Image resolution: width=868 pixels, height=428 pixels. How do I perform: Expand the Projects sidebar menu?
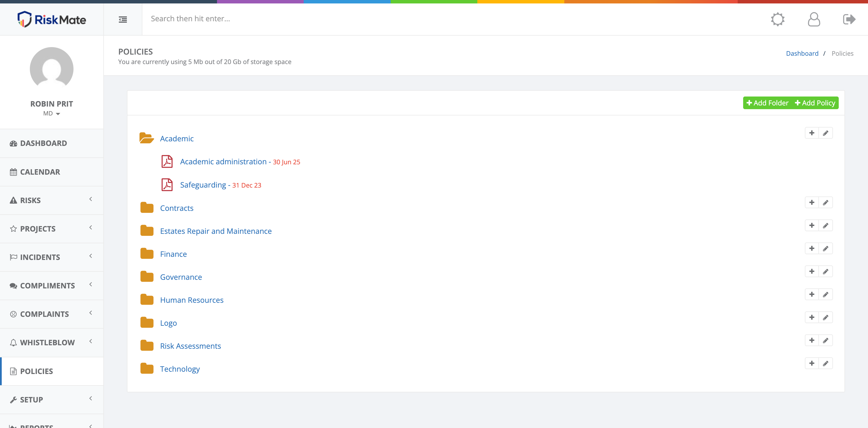(x=52, y=229)
